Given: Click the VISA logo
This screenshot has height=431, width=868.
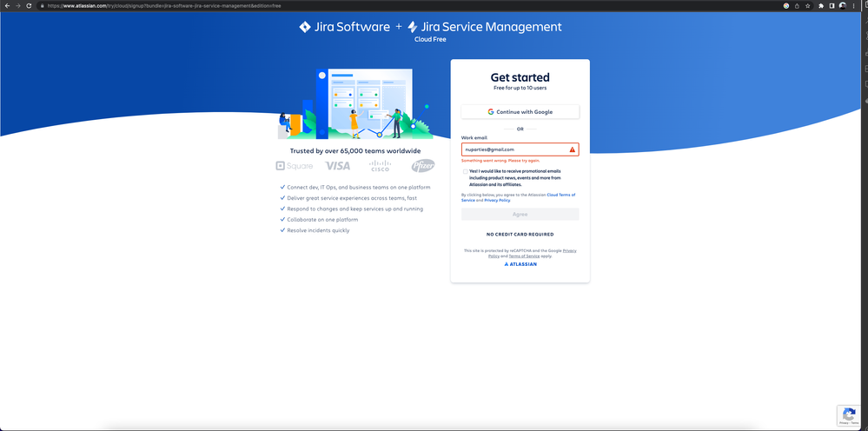Looking at the screenshot, I should 338,165.
